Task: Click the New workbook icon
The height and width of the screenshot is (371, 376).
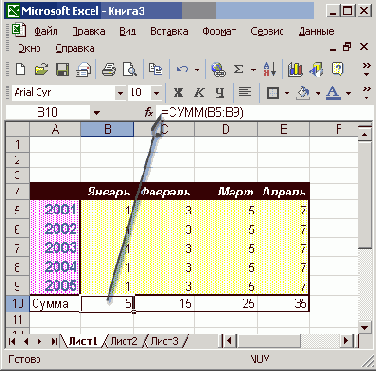Action: (21, 69)
